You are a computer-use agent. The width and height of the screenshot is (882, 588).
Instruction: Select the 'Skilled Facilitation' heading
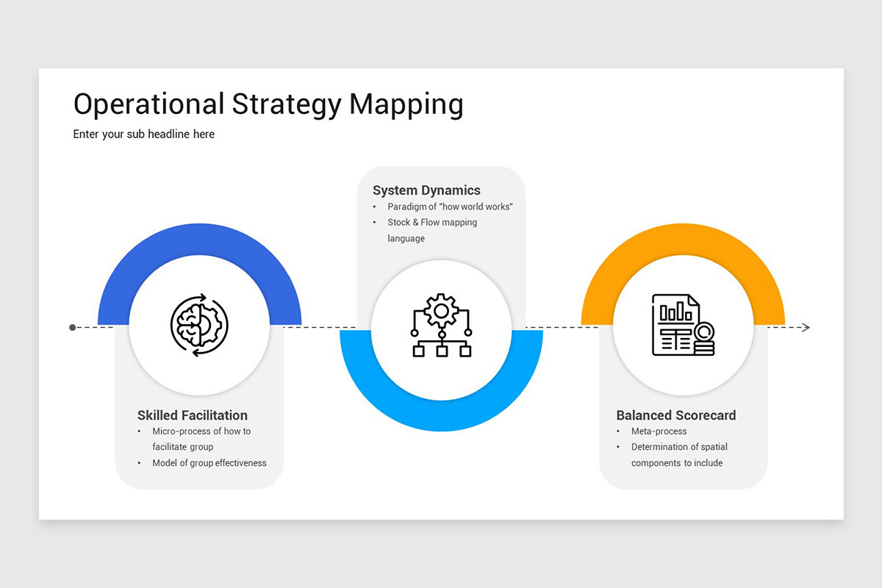click(192, 415)
